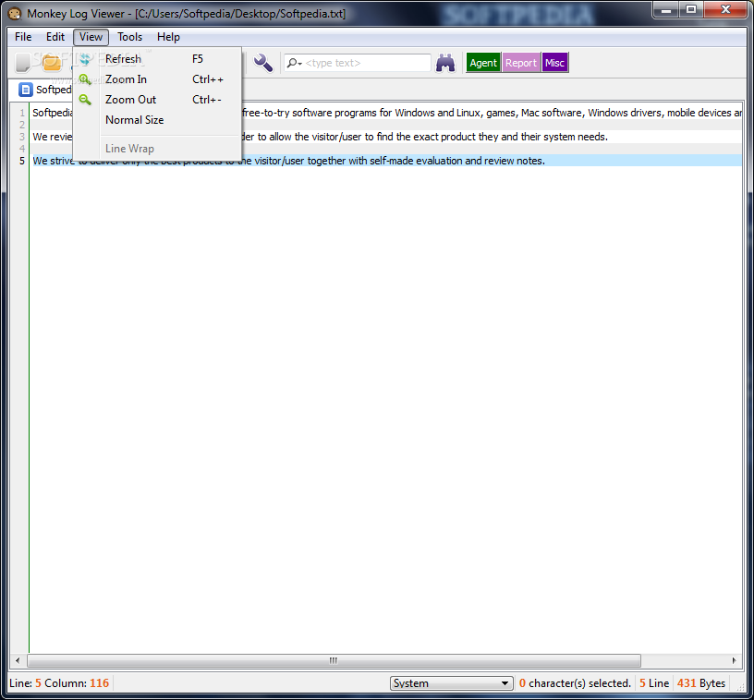Screen dimensions: 754x700
Task: Click the pink Report highlight button
Action: tap(521, 63)
